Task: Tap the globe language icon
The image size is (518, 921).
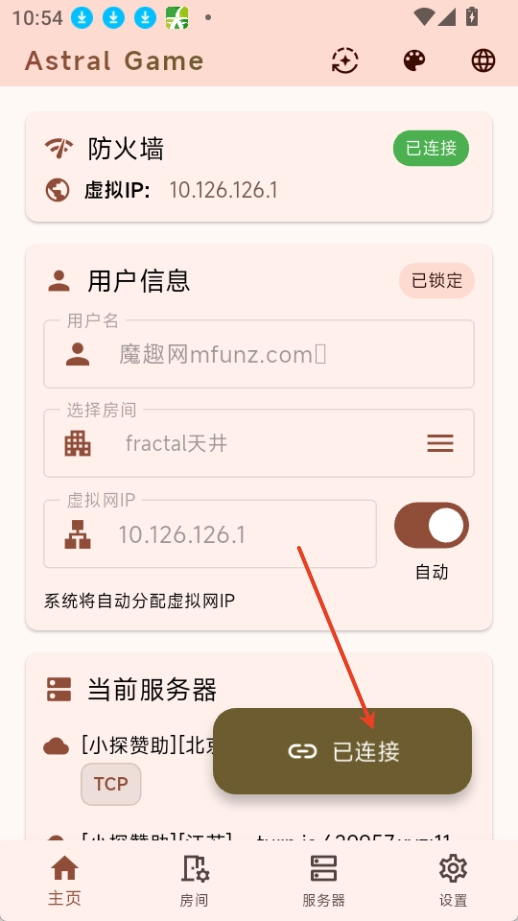Action: pyautogui.click(x=483, y=60)
